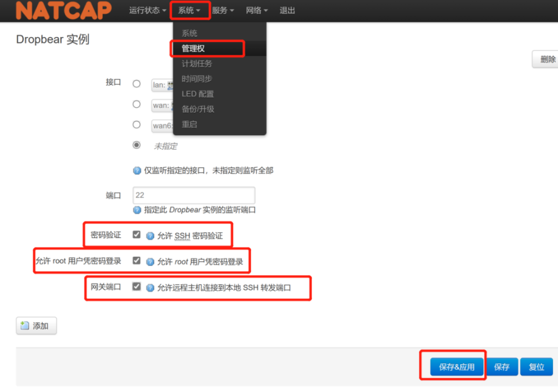
Task: Click the wan: interface label box
Action: point(162,106)
